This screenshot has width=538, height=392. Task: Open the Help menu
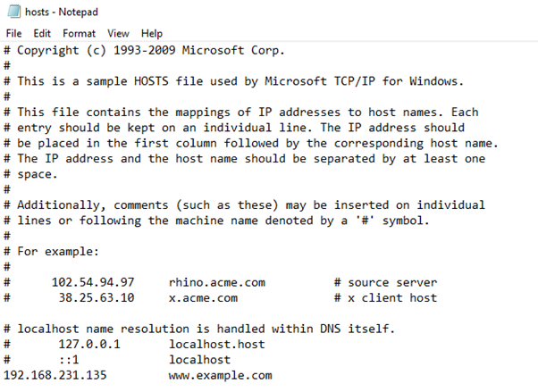pyautogui.click(x=152, y=33)
